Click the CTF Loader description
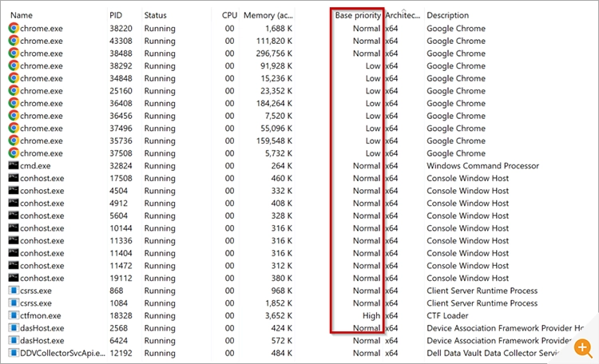599x364 pixels. pyautogui.click(x=447, y=316)
